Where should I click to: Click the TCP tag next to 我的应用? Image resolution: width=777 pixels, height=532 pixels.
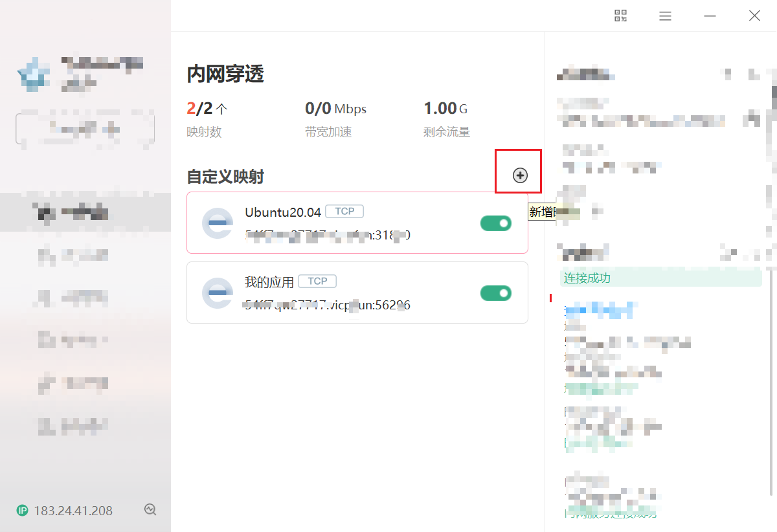[317, 281]
